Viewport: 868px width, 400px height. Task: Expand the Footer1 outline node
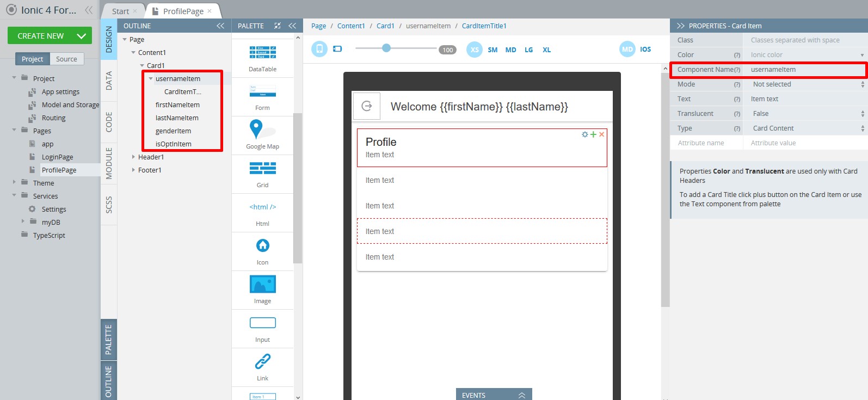pos(133,170)
